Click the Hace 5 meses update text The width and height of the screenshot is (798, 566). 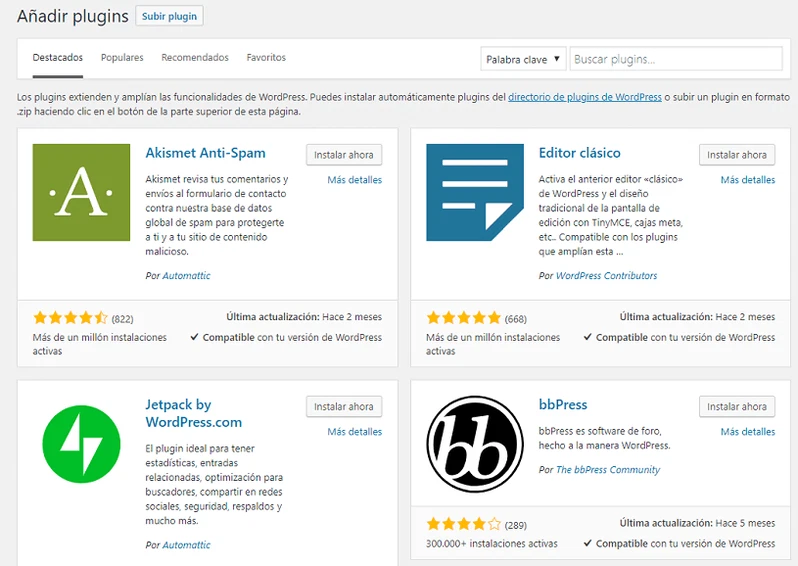pyautogui.click(x=745, y=523)
